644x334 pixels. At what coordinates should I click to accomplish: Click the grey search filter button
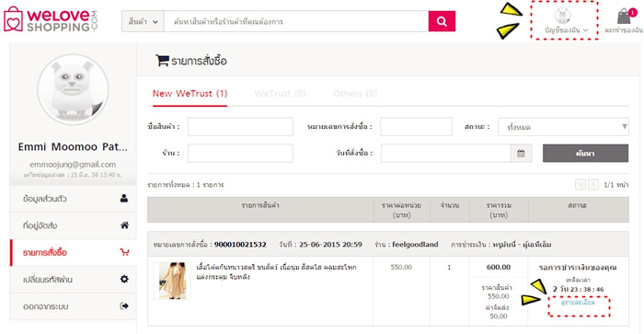pyautogui.click(x=585, y=154)
